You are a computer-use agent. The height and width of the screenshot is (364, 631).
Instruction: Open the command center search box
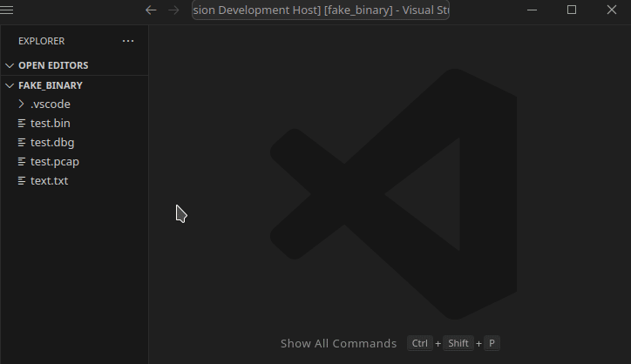coord(321,10)
